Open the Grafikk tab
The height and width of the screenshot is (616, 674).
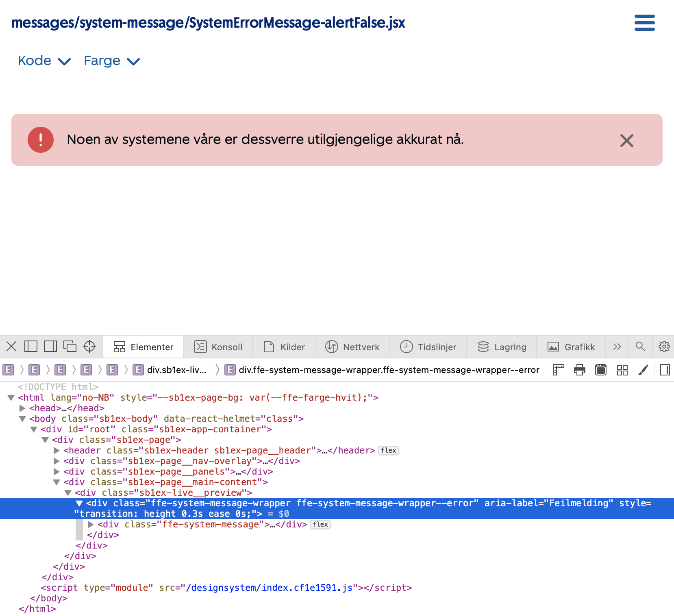click(571, 347)
